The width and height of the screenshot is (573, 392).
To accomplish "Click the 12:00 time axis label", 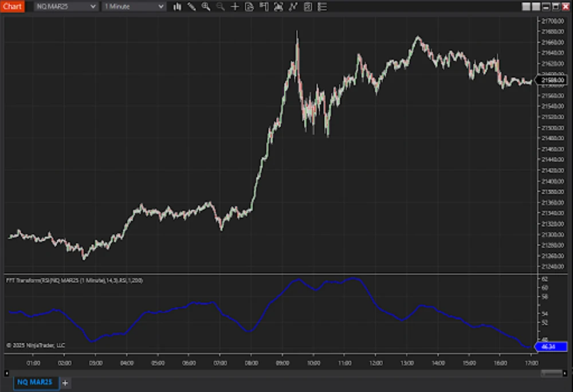I will 376,363.
